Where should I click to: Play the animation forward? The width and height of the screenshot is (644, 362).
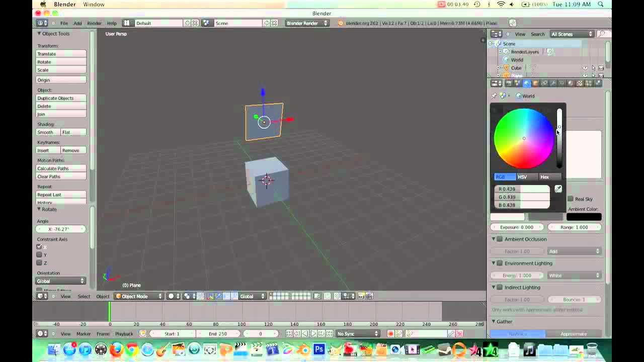[313, 333]
